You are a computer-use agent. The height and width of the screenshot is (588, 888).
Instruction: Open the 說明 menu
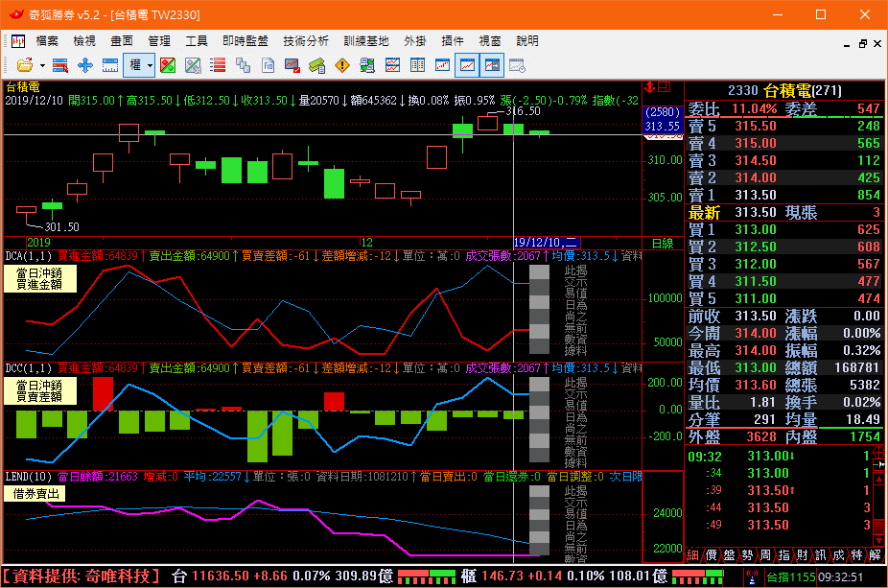tap(527, 41)
